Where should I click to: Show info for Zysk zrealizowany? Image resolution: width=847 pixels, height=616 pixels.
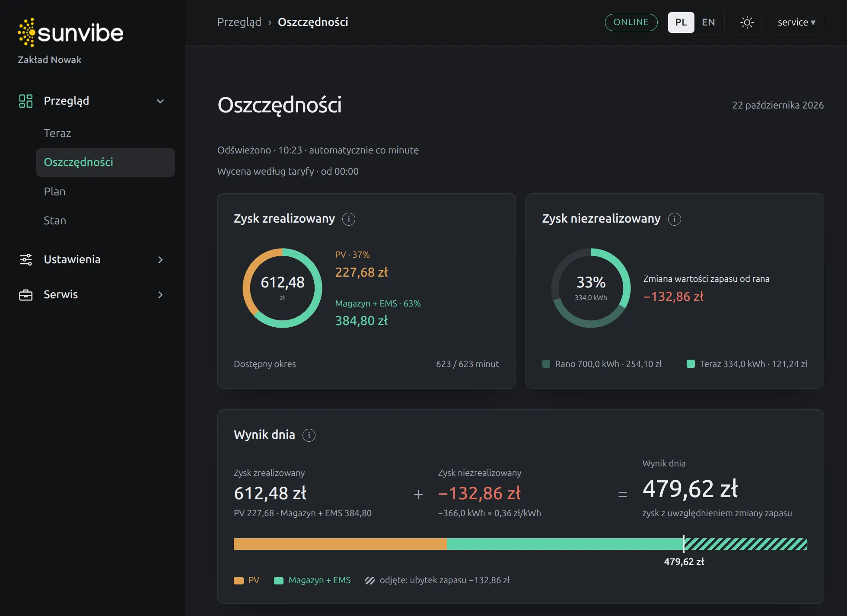coord(349,219)
